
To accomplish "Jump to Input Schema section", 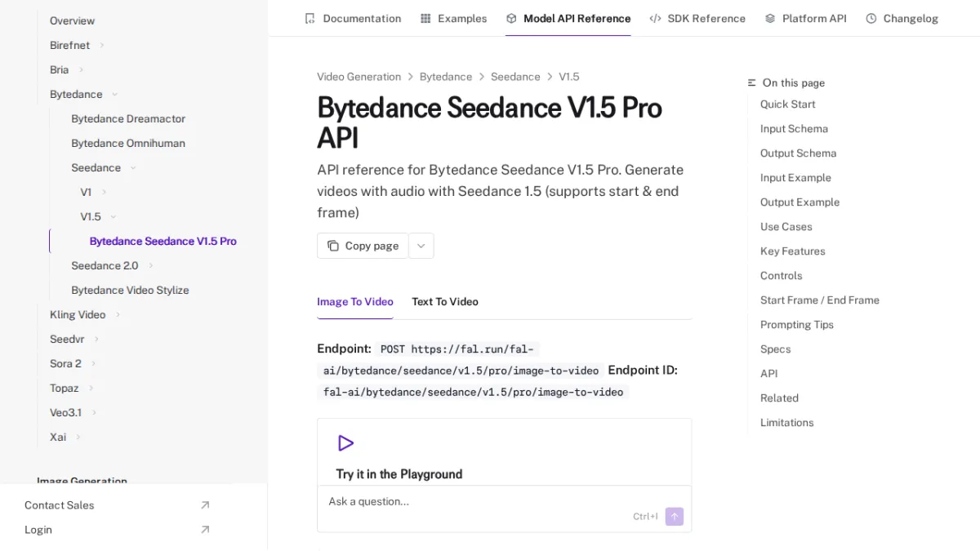I will coord(794,128).
